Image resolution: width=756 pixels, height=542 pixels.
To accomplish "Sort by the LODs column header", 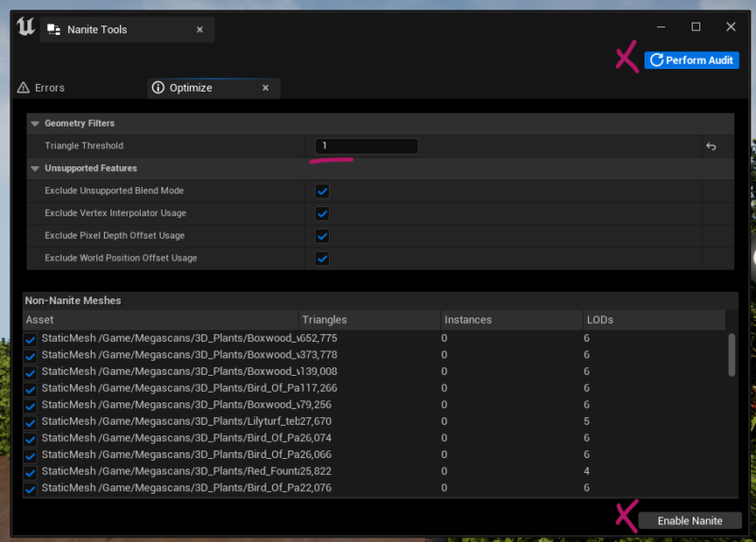I will 654,320.
